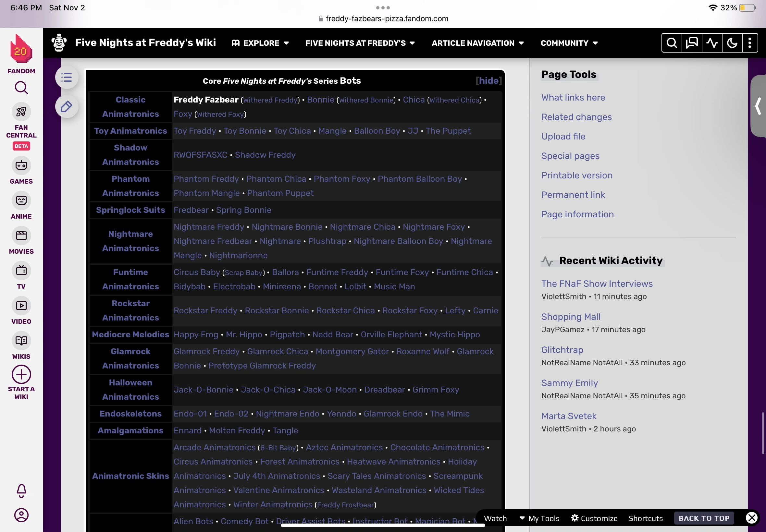This screenshot has width=766, height=532.
Task: Expand the Explore dropdown menu
Action: click(x=260, y=43)
